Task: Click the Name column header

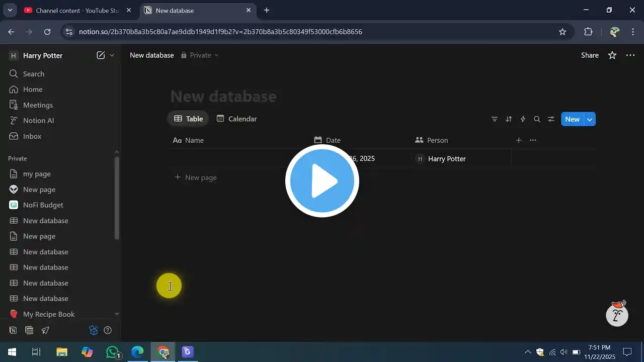Action: click(x=239, y=140)
